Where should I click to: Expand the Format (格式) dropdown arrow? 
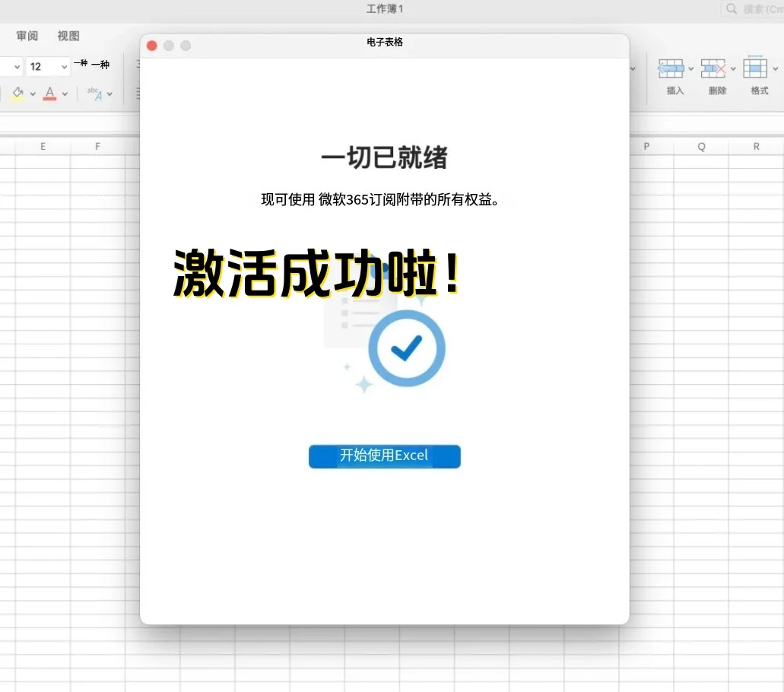(x=776, y=68)
